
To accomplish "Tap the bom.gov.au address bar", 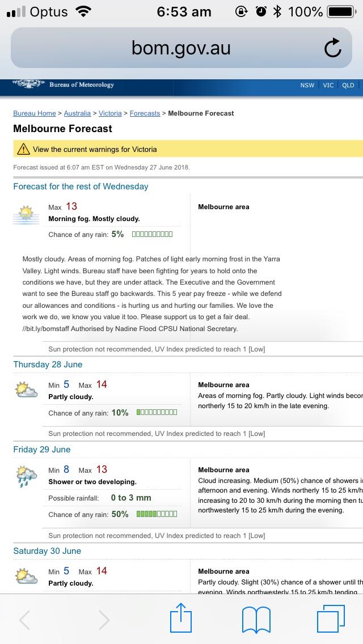I will point(181,48).
